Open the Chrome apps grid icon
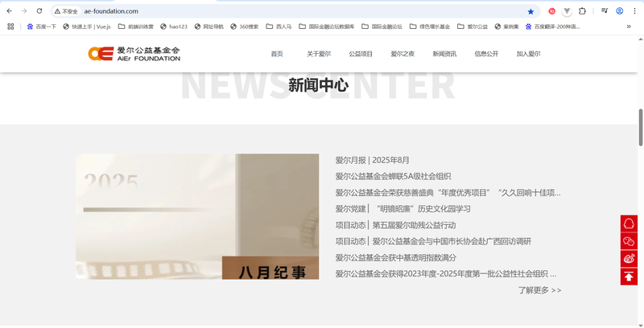Image resolution: width=644 pixels, height=328 pixels. (x=10, y=27)
